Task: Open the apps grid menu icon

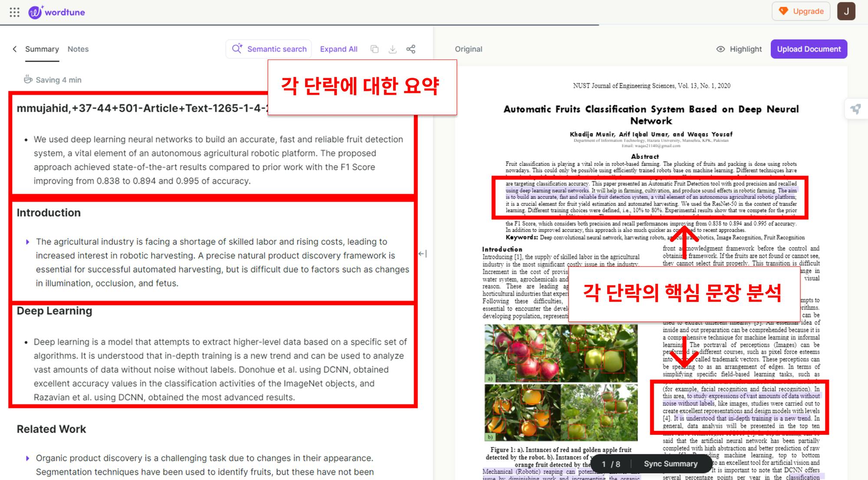Action: (14, 12)
